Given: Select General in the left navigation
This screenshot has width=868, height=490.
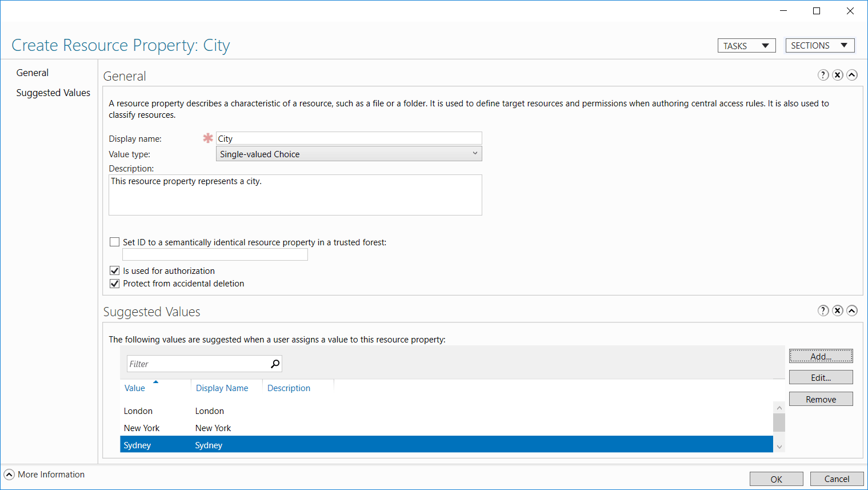Looking at the screenshot, I should click(x=32, y=73).
